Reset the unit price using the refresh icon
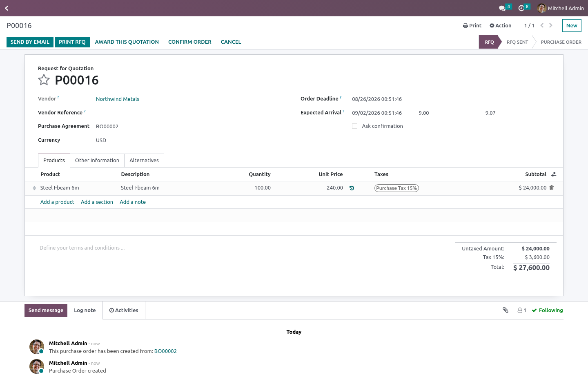This screenshot has height=384, width=588. click(x=352, y=188)
